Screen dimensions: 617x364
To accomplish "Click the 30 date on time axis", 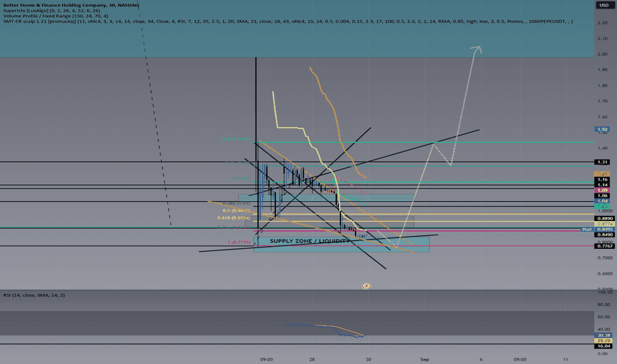I will point(368,359).
